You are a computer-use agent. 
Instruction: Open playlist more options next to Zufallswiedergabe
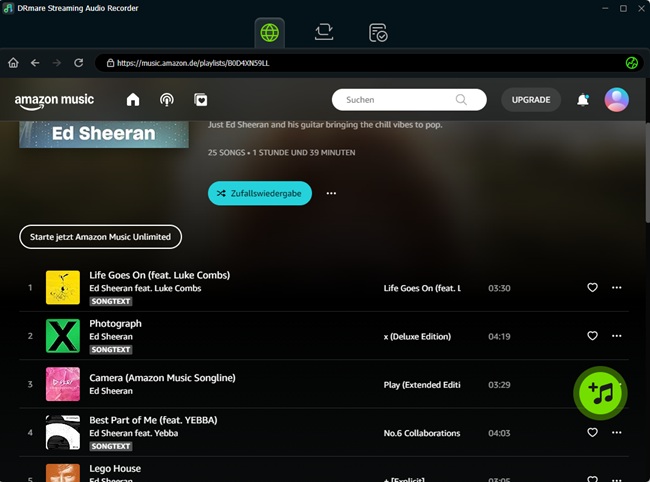click(x=331, y=193)
